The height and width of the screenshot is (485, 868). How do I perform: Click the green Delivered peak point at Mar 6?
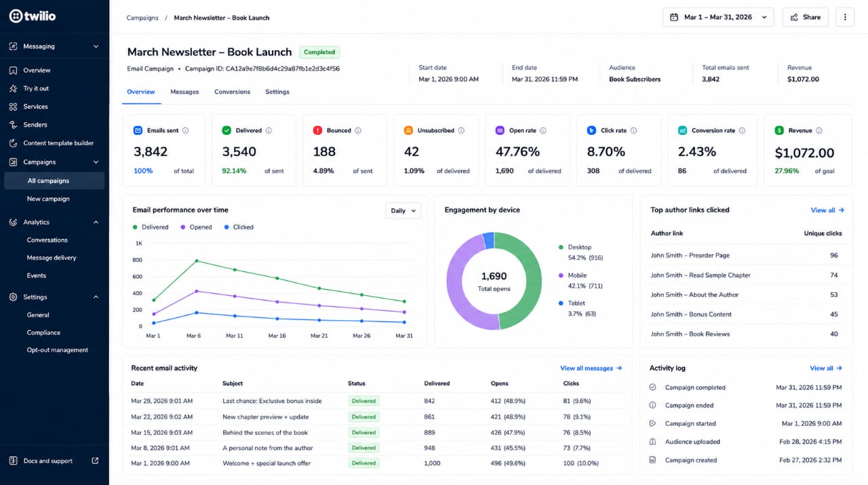click(x=197, y=260)
